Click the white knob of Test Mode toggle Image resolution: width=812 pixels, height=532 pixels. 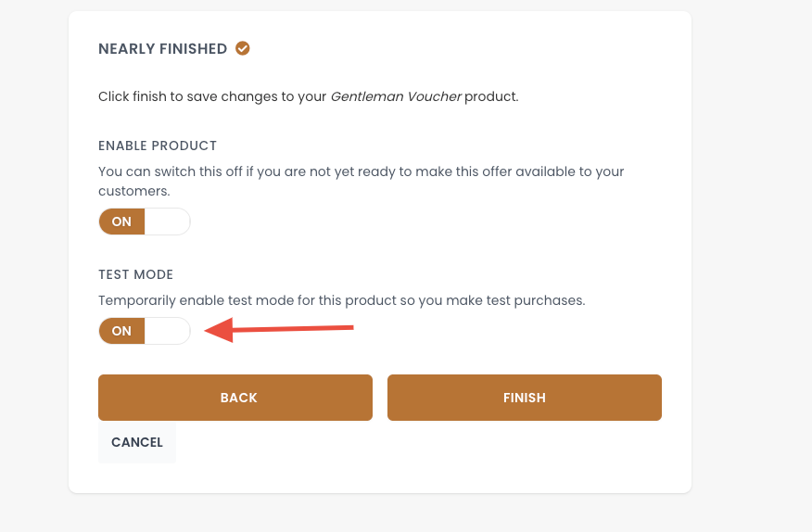coord(168,331)
